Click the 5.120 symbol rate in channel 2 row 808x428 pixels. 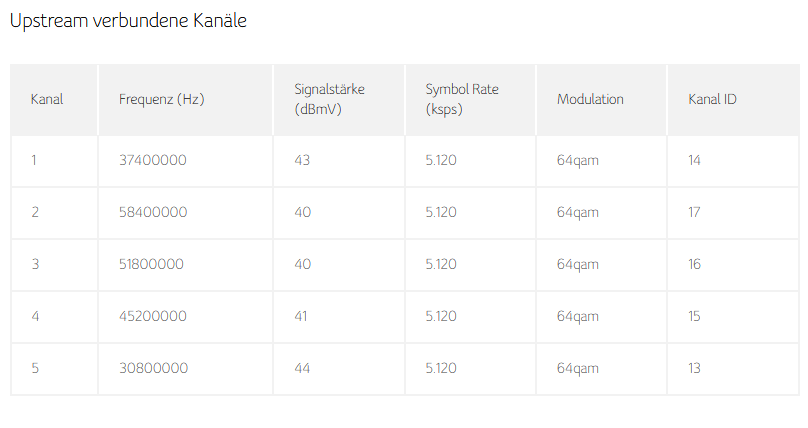(441, 212)
